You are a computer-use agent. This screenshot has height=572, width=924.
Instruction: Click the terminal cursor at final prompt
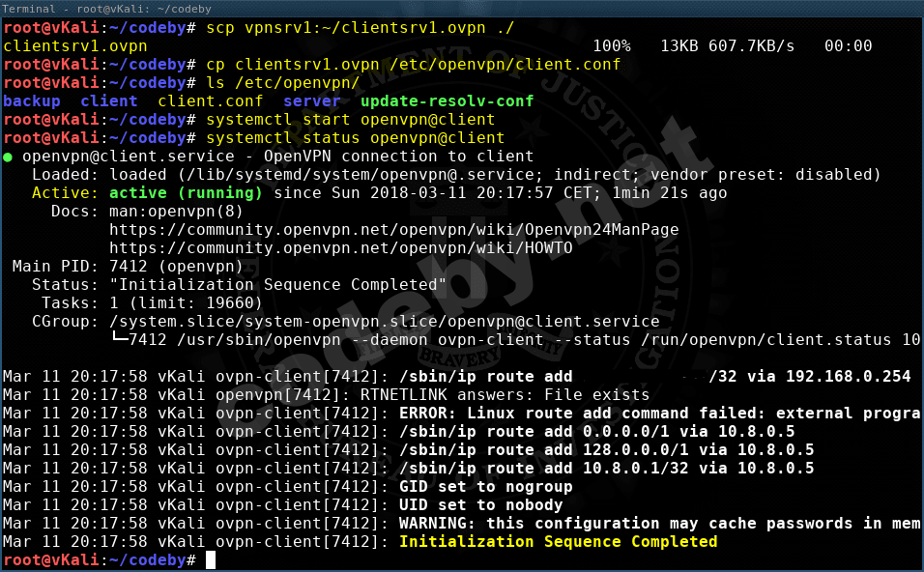point(211,560)
